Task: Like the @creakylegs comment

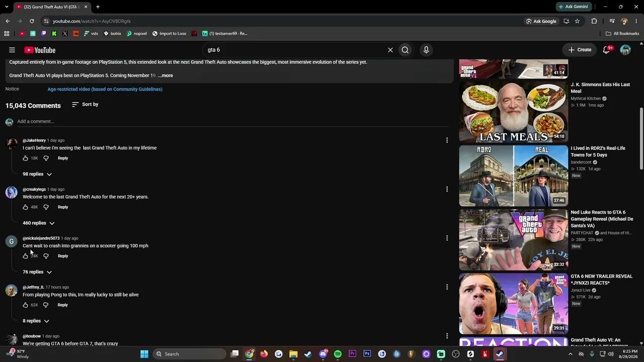Action: pos(25,207)
